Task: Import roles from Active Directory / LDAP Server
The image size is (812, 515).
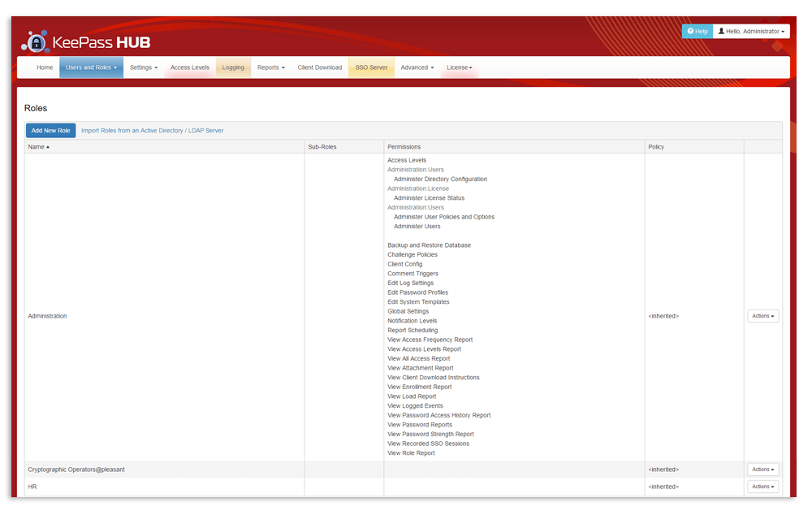Action: click(153, 131)
